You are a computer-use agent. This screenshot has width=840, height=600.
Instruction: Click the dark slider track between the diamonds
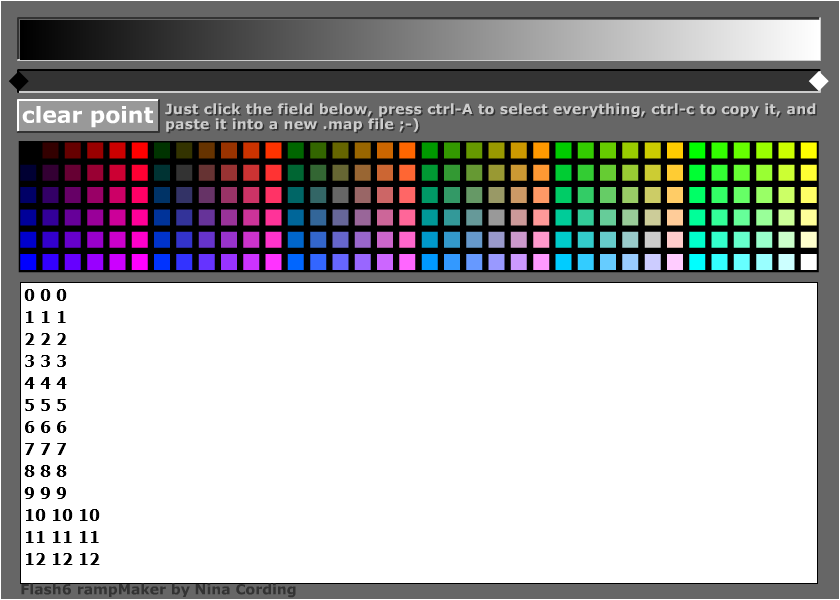click(x=418, y=81)
